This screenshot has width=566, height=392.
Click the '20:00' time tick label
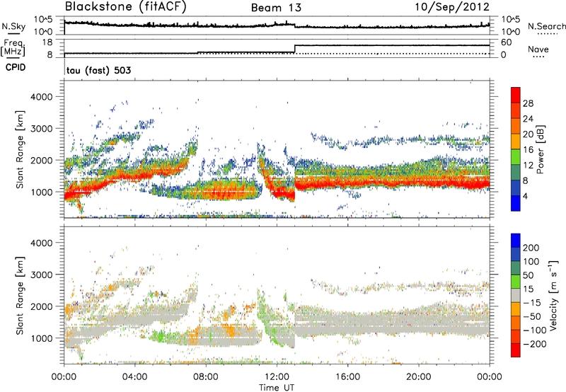pos(418,377)
